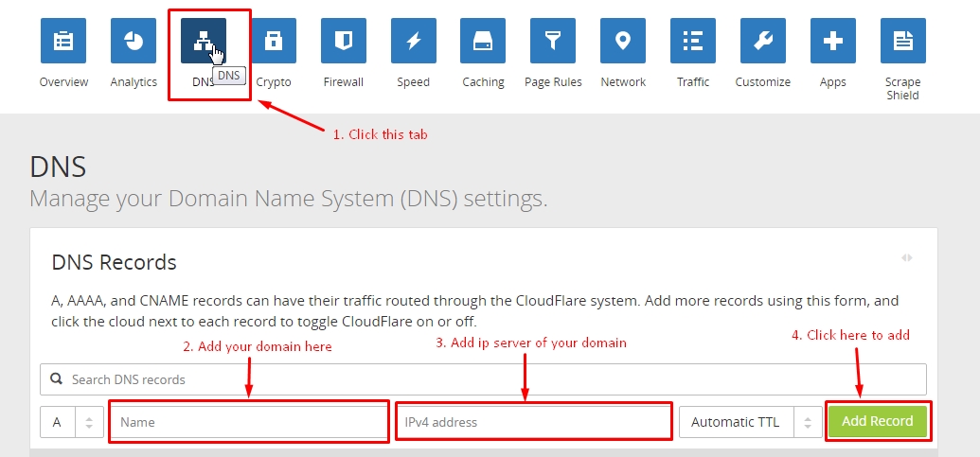Image resolution: width=980 pixels, height=457 pixels.
Task: Expand the A record type dropdown
Action: (x=72, y=422)
